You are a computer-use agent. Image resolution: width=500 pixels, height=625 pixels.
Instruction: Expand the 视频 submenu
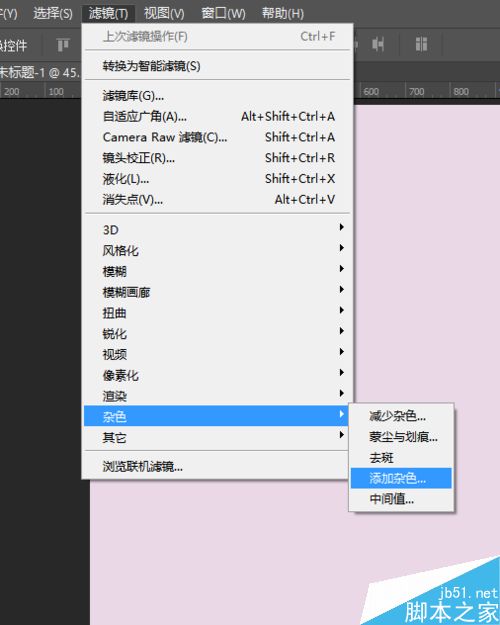tap(217, 354)
